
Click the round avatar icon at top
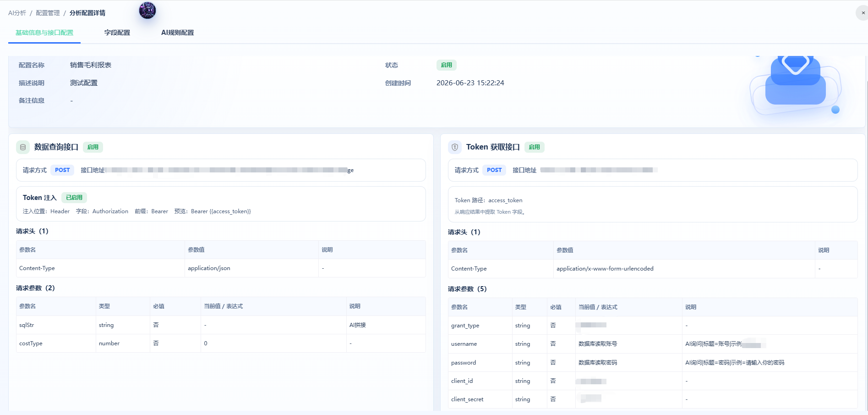click(147, 10)
